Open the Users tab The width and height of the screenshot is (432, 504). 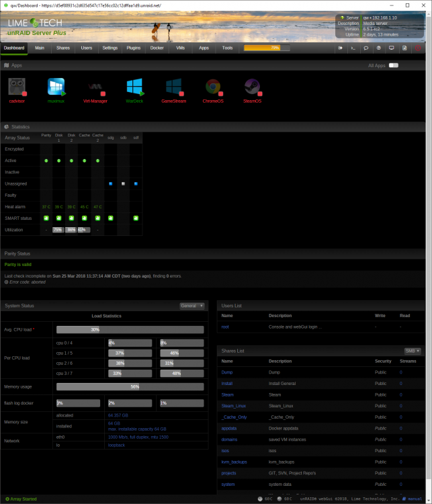[87, 48]
